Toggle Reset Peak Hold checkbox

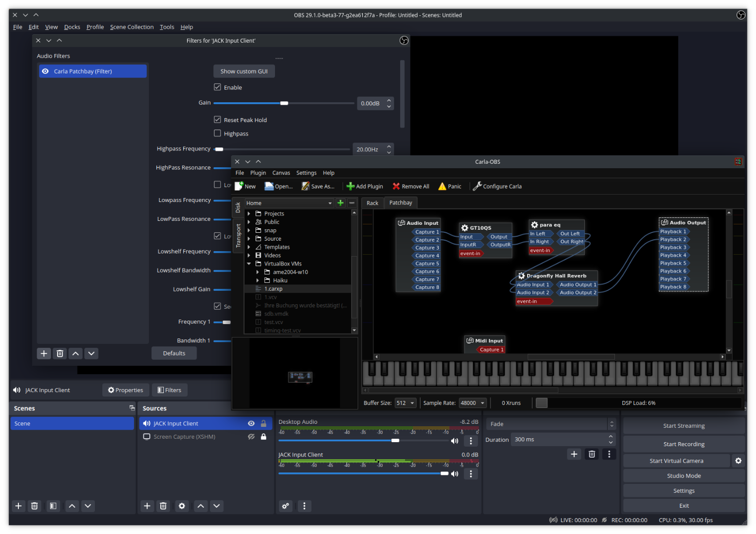point(217,120)
